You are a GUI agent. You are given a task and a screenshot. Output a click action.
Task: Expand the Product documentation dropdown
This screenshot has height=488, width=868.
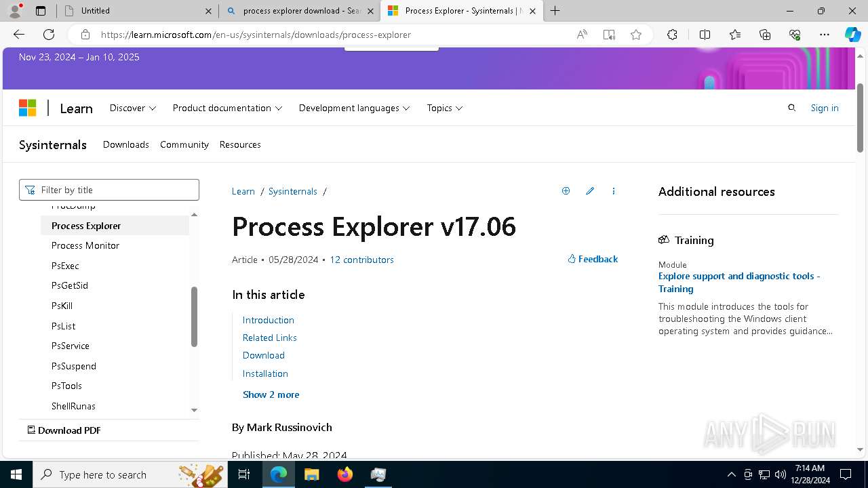[227, 108]
